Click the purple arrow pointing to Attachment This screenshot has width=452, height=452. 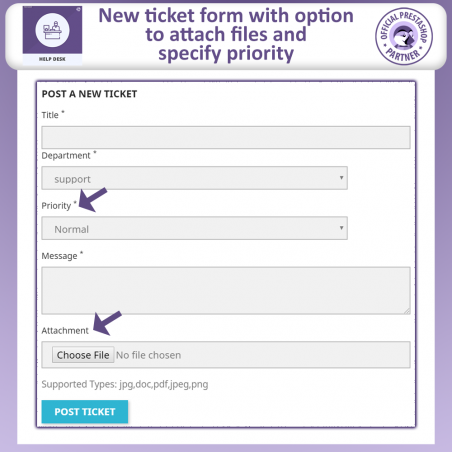[x=107, y=323]
